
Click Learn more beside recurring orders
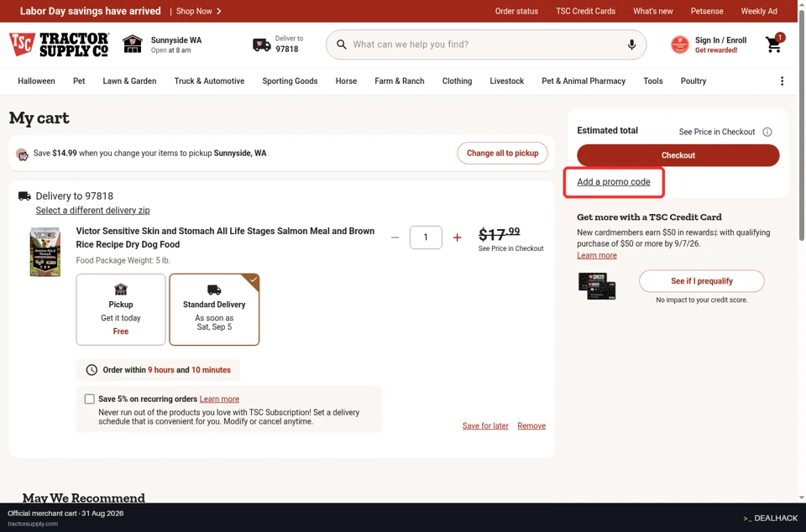point(219,399)
